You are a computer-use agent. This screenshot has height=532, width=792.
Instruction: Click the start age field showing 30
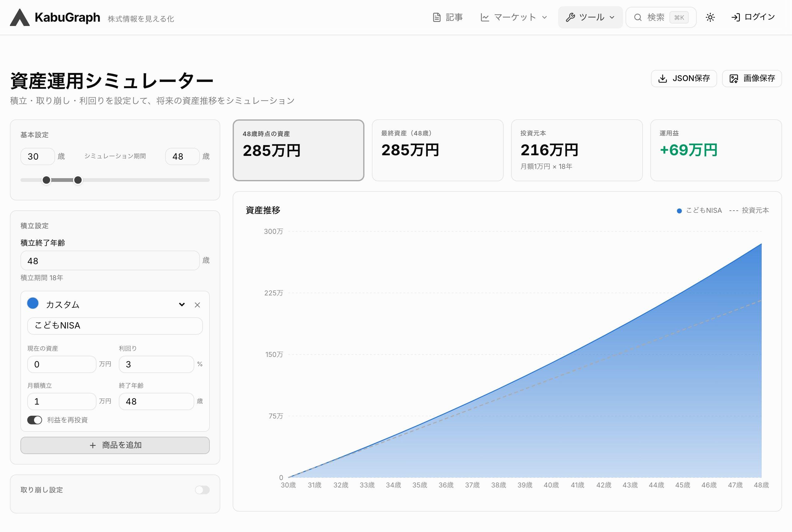click(37, 157)
